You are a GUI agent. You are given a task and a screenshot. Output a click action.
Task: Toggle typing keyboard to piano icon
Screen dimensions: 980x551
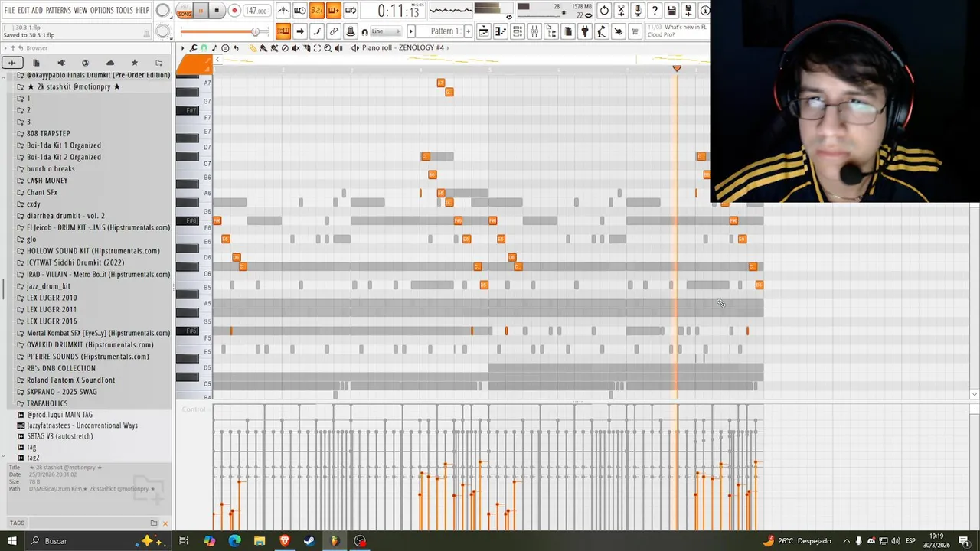point(283,31)
